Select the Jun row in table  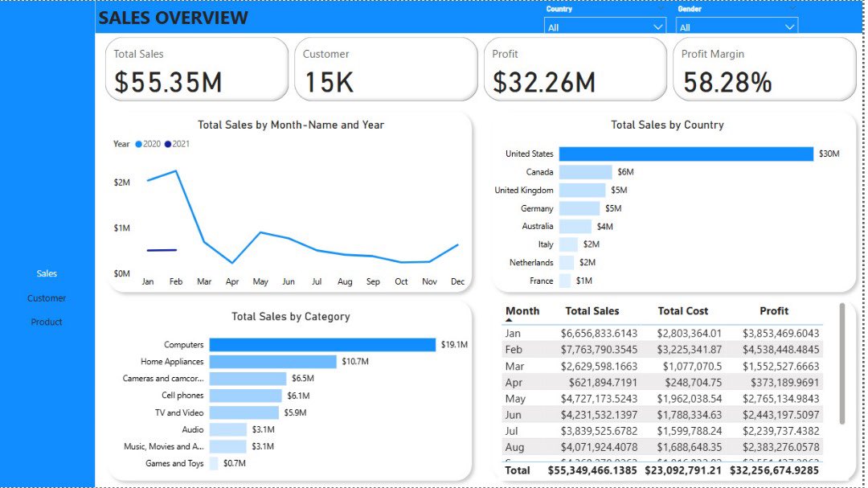coord(662,414)
